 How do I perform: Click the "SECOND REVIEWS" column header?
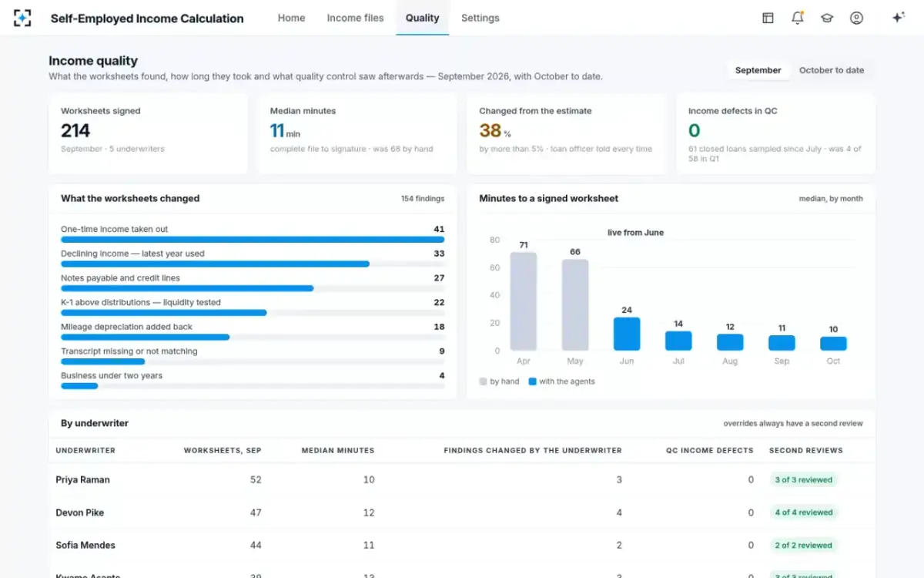806,450
